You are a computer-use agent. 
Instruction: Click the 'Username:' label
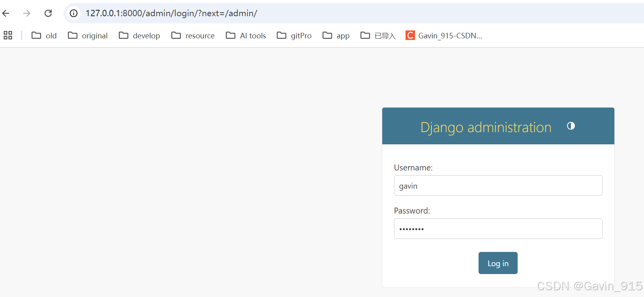[413, 168]
